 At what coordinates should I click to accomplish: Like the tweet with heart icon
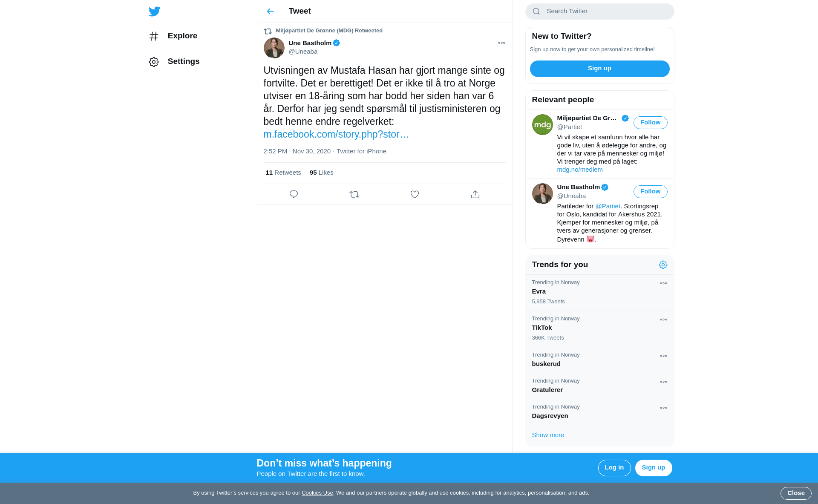point(415,194)
